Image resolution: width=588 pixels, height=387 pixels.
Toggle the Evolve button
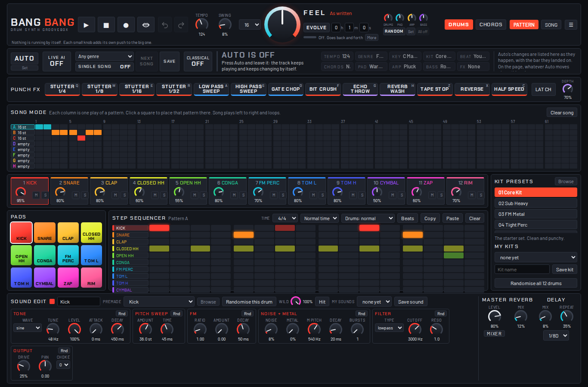(316, 28)
